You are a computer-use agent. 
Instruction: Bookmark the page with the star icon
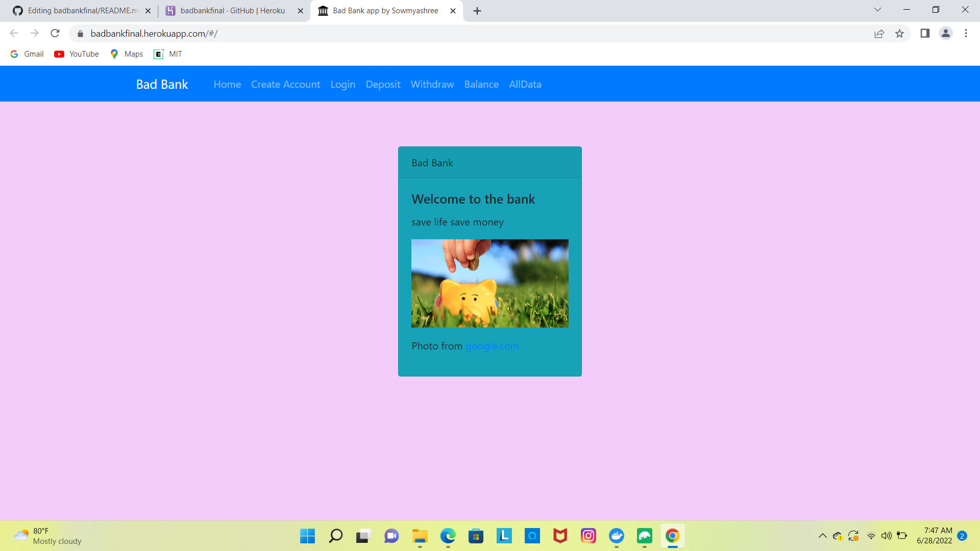900,33
